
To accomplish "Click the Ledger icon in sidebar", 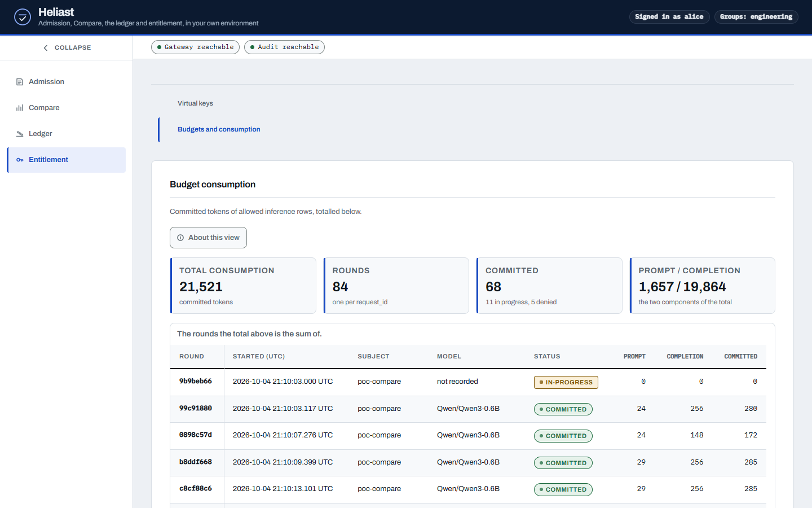I will (20, 134).
